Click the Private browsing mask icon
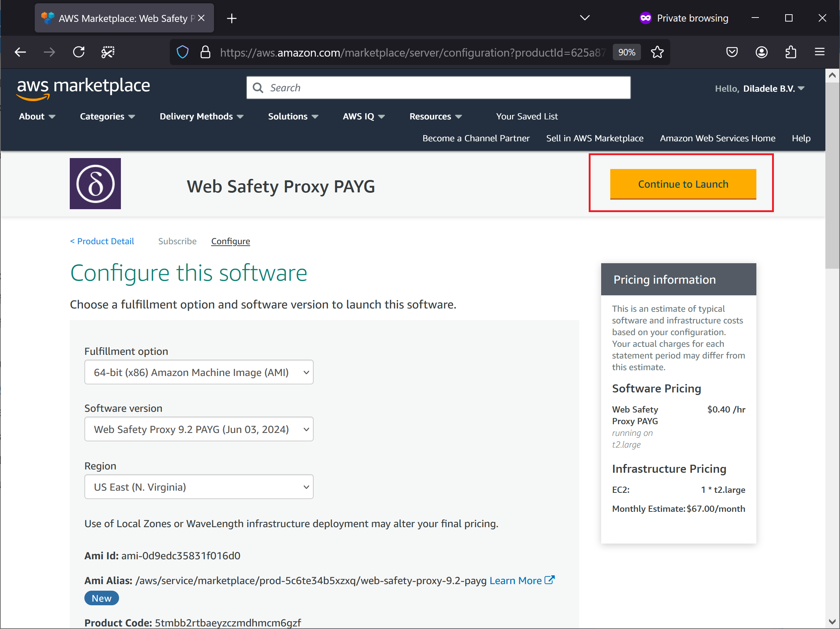Viewport: 840px width, 629px height. pyautogui.click(x=645, y=18)
